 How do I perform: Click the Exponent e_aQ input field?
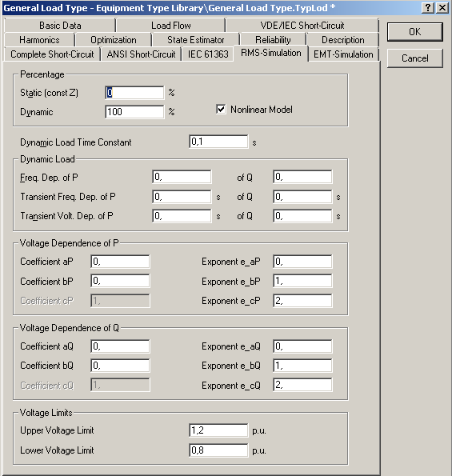302,346
